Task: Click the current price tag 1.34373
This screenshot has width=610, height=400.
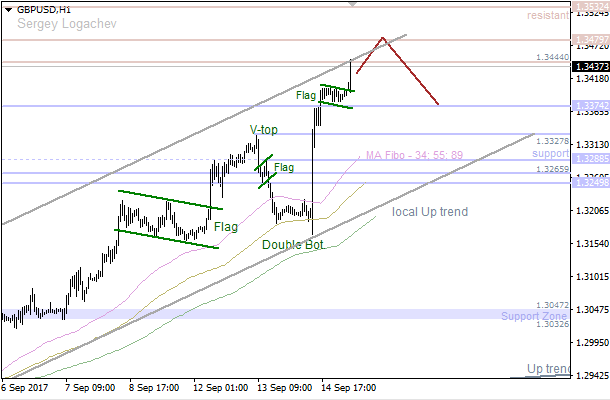Action: pyautogui.click(x=588, y=65)
